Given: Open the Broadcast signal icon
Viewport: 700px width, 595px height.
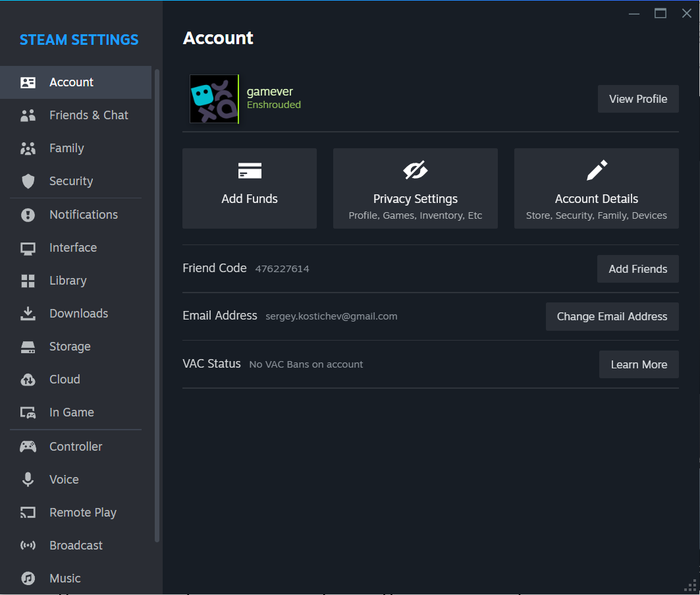Looking at the screenshot, I should (28, 546).
